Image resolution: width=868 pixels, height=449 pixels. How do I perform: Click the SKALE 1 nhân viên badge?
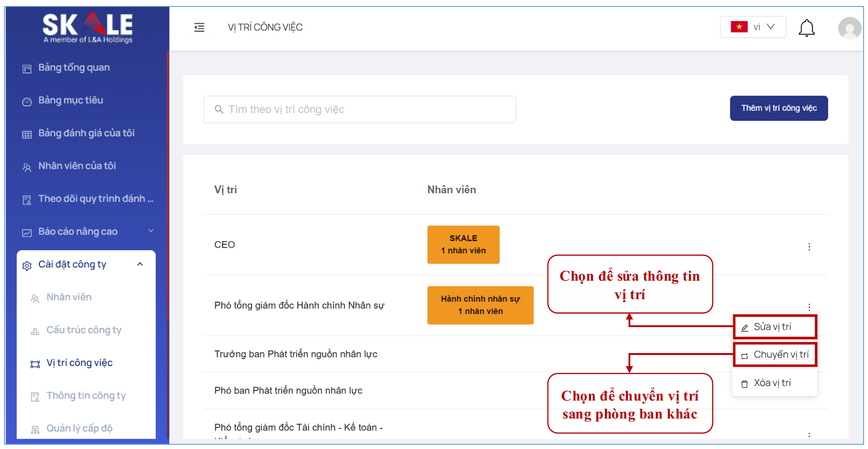pyautogui.click(x=463, y=245)
